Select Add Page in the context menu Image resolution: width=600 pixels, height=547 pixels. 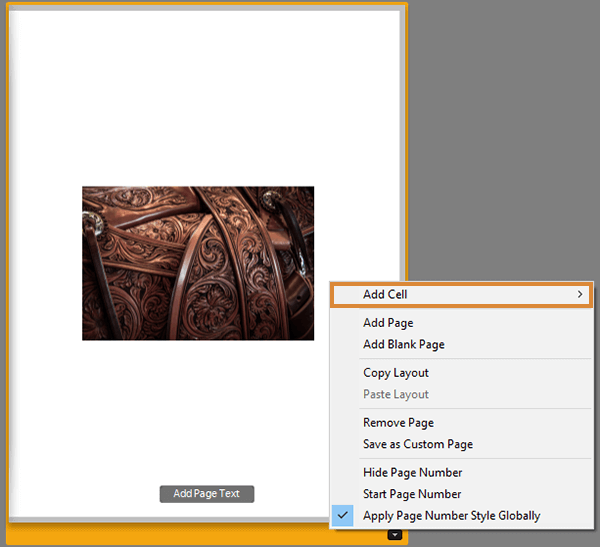coord(388,323)
